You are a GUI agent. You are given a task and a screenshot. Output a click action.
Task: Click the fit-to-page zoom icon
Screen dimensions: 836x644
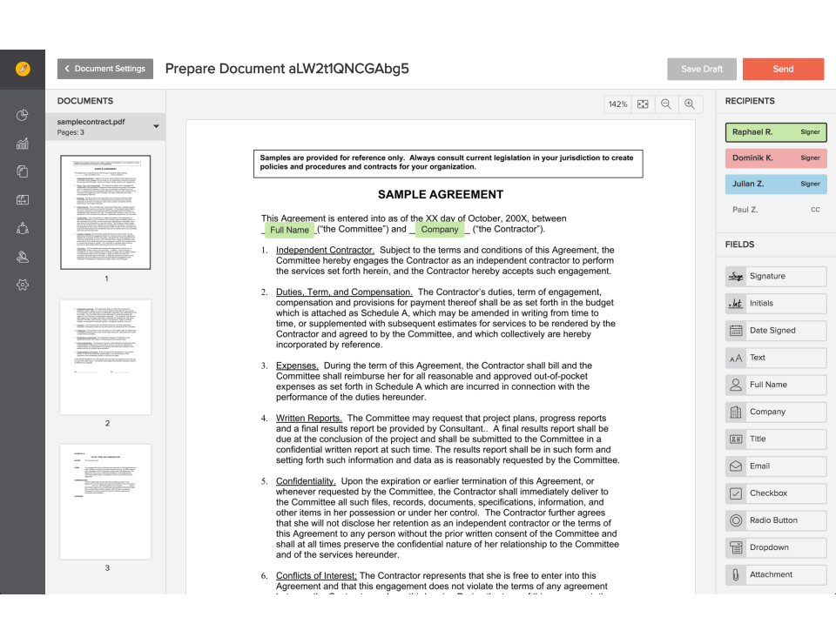pos(643,104)
